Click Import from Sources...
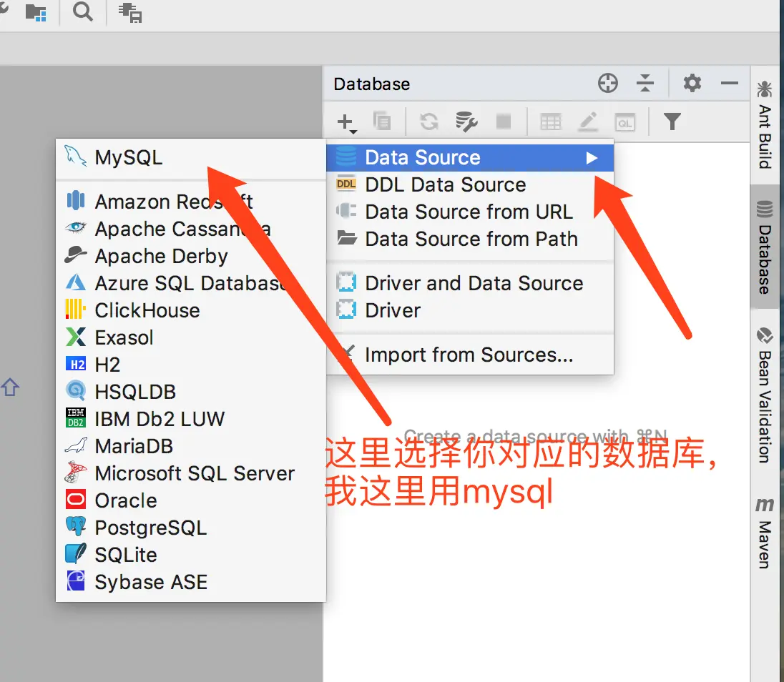The height and width of the screenshot is (682, 784). pyautogui.click(x=470, y=355)
